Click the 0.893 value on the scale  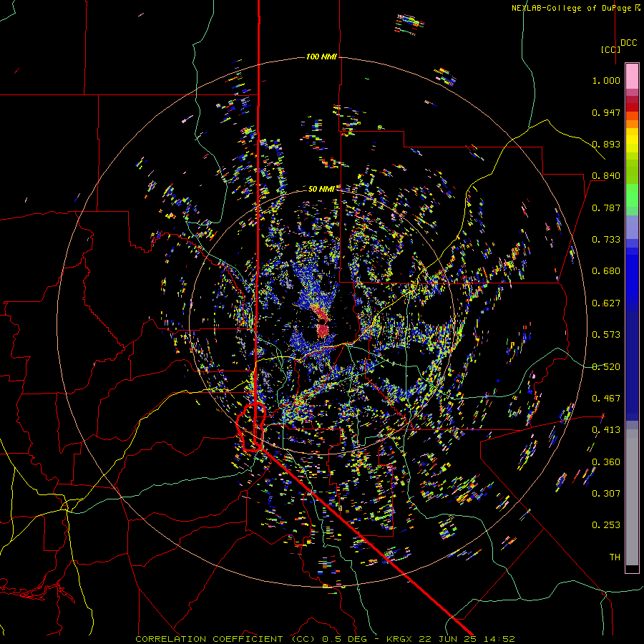[x=606, y=144]
